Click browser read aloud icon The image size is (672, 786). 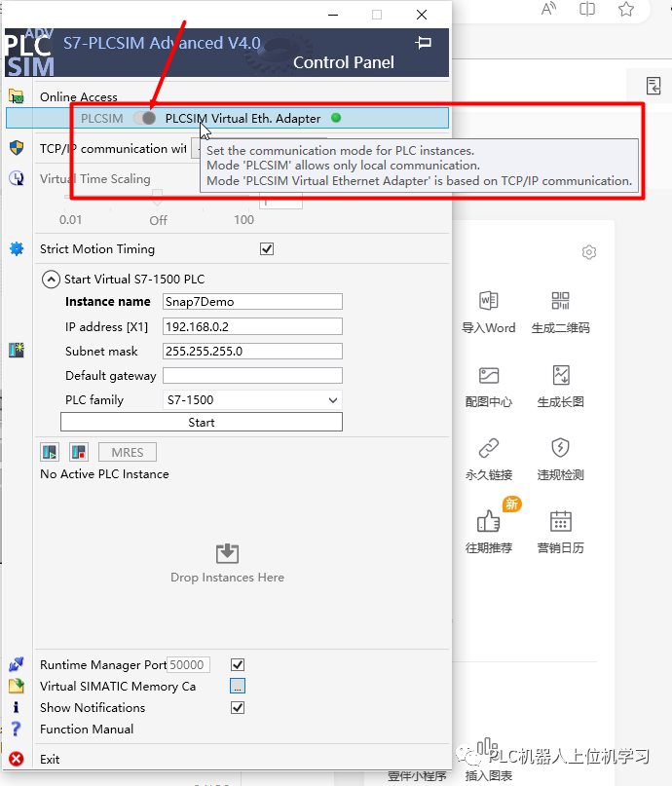548,9
